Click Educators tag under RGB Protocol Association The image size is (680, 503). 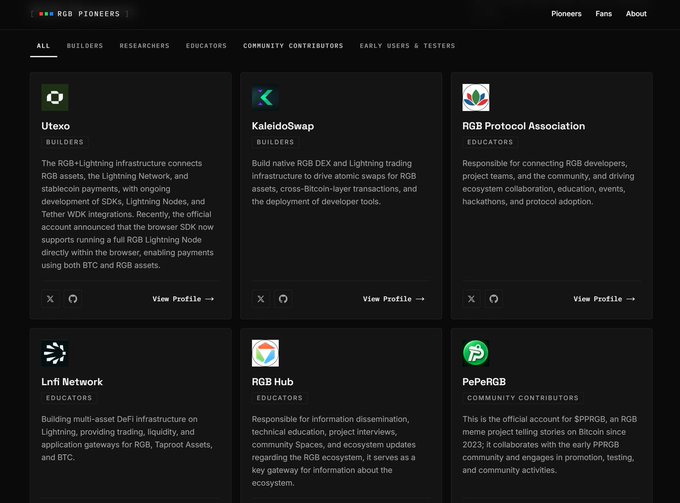[490, 142]
